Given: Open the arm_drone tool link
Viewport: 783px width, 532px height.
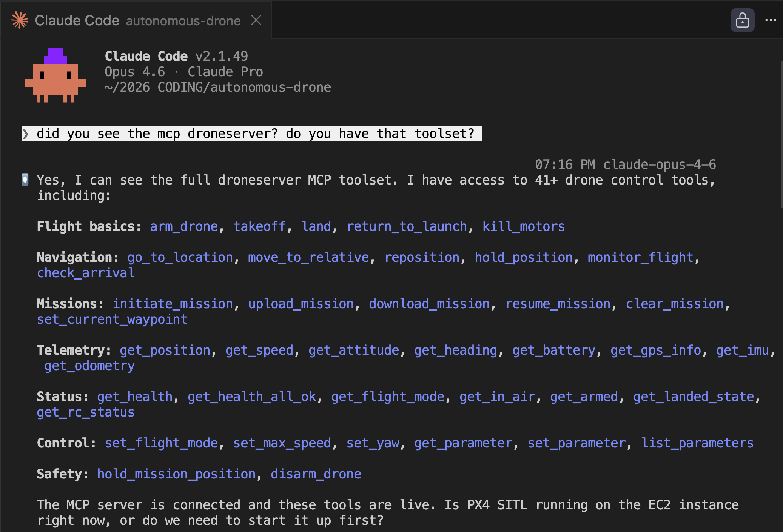Looking at the screenshot, I should [x=184, y=226].
